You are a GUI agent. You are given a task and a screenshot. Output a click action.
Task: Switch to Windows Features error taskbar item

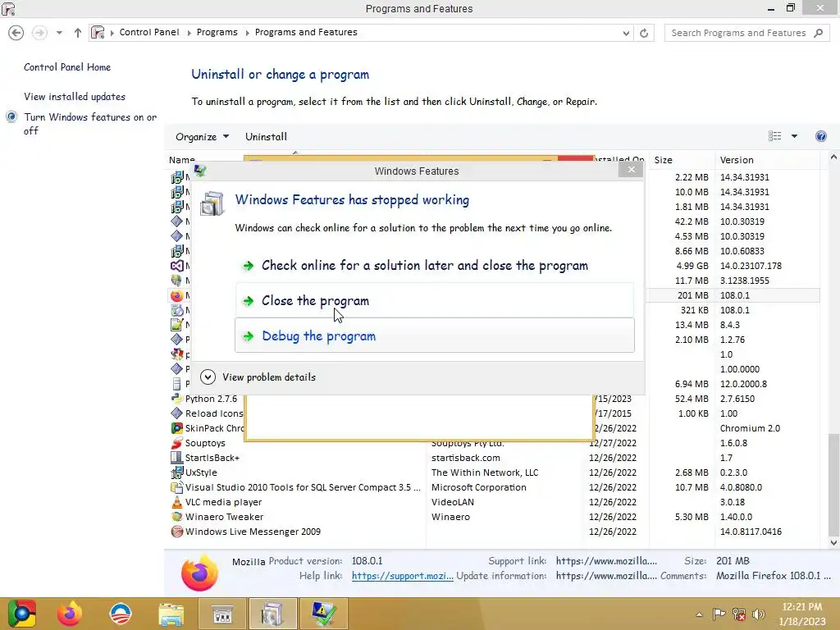click(x=322, y=614)
